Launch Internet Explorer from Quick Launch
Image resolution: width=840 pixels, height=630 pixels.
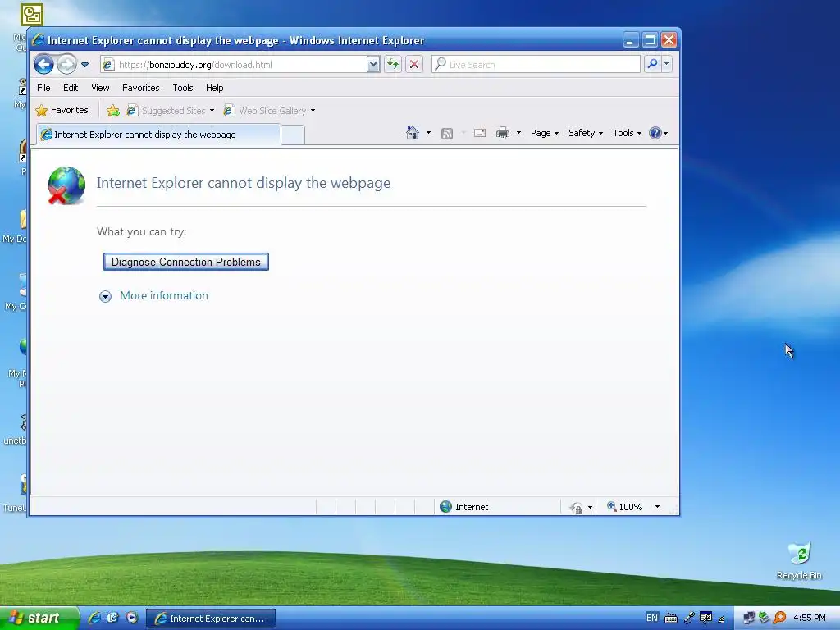coord(94,618)
